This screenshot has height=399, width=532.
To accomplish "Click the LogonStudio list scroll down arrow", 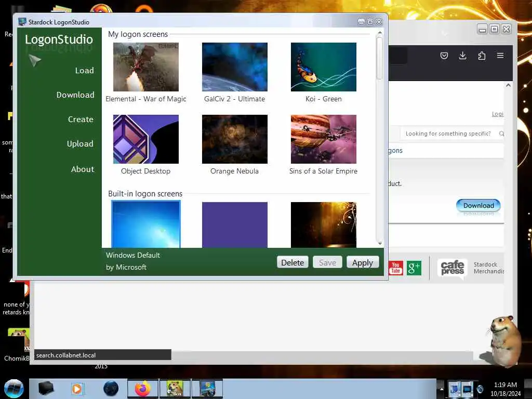I will pos(380,243).
